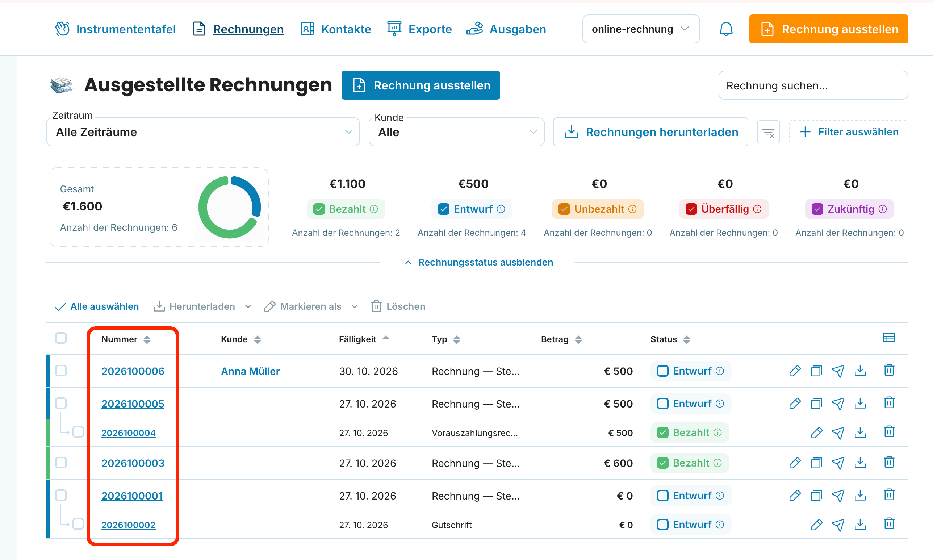Download advance invoice 2026100004
This screenshot has height=560, width=933.
(x=860, y=432)
